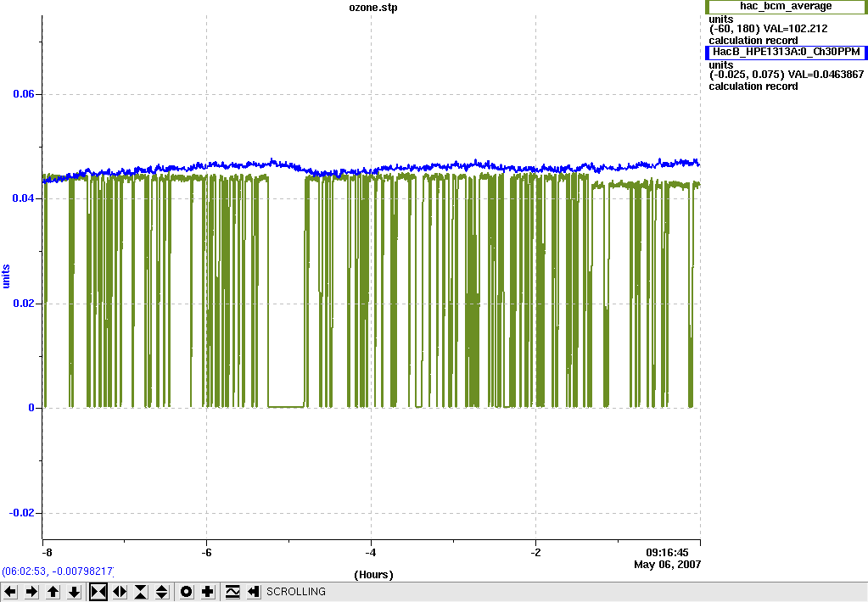
Task: Click the 0.02 y-axis label
Action: [24, 304]
